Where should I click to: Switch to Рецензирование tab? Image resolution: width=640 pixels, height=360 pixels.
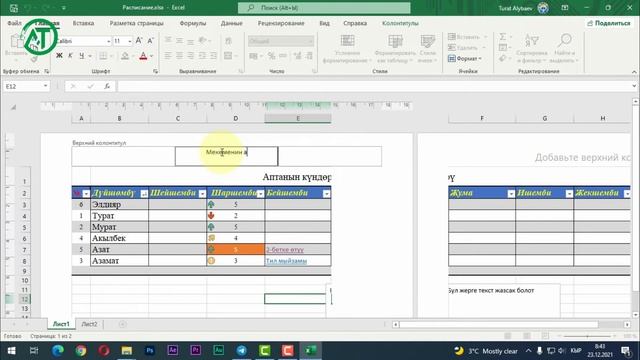(281, 23)
